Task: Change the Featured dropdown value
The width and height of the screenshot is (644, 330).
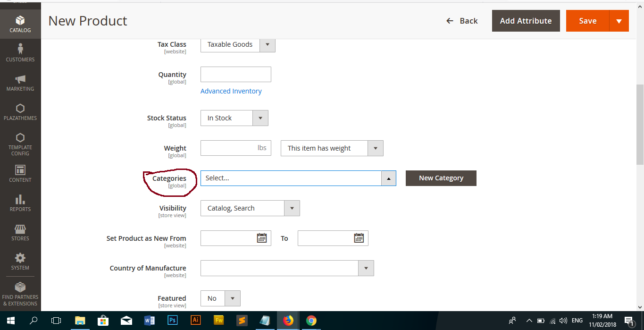Action: pos(232,298)
